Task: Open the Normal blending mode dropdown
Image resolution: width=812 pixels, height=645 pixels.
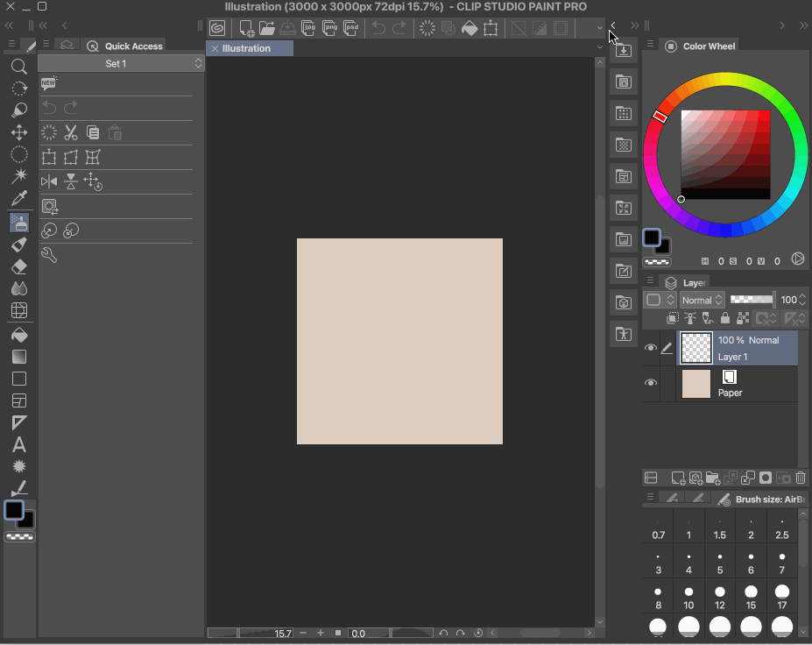Action: click(x=702, y=300)
